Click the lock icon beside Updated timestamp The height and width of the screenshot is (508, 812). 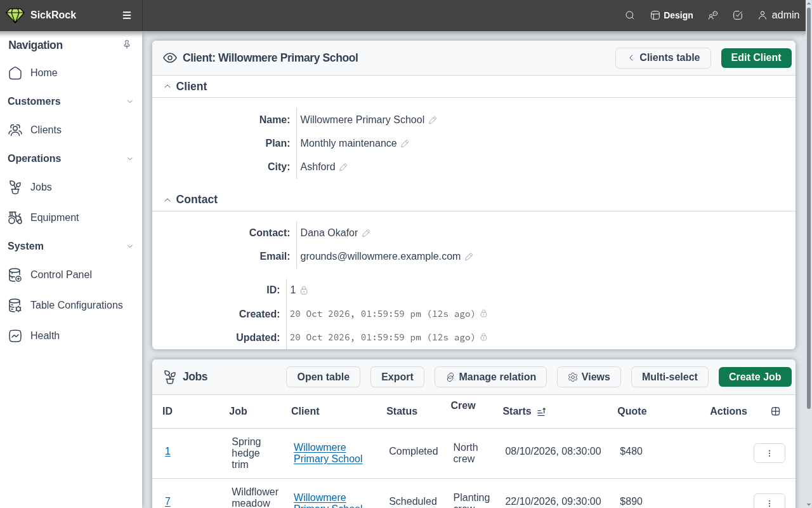click(483, 337)
